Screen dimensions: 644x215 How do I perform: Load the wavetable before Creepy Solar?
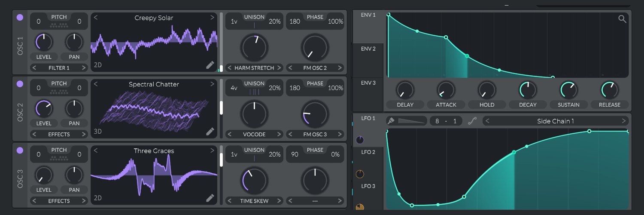pos(96,18)
